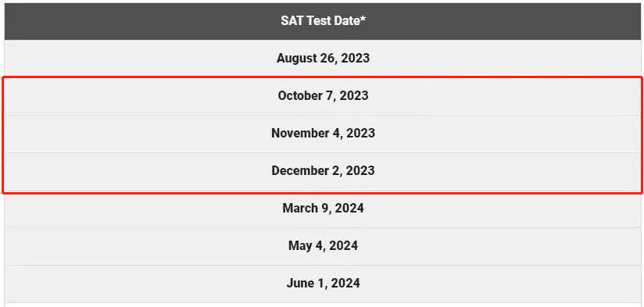Click the word "August" in the table
This screenshot has width=644, height=307.
[294, 59]
